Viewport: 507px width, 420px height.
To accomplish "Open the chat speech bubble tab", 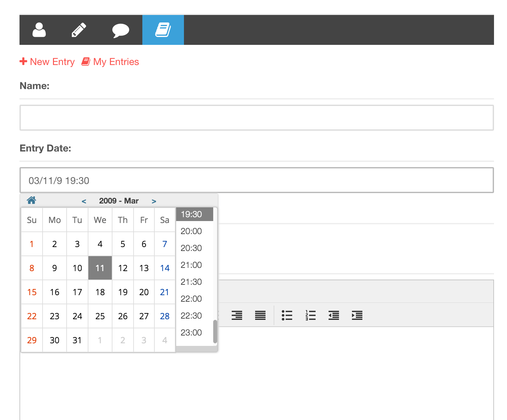I will tap(121, 31).
